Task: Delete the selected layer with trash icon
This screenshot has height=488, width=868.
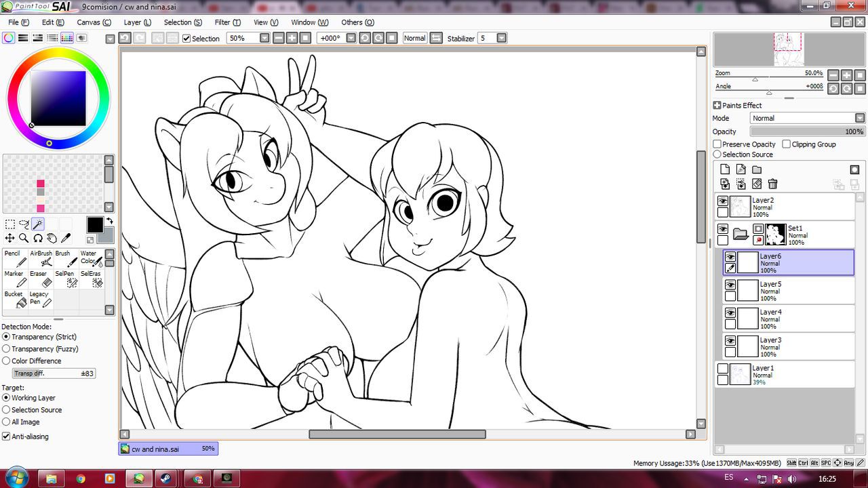Action: pos(772,184)
